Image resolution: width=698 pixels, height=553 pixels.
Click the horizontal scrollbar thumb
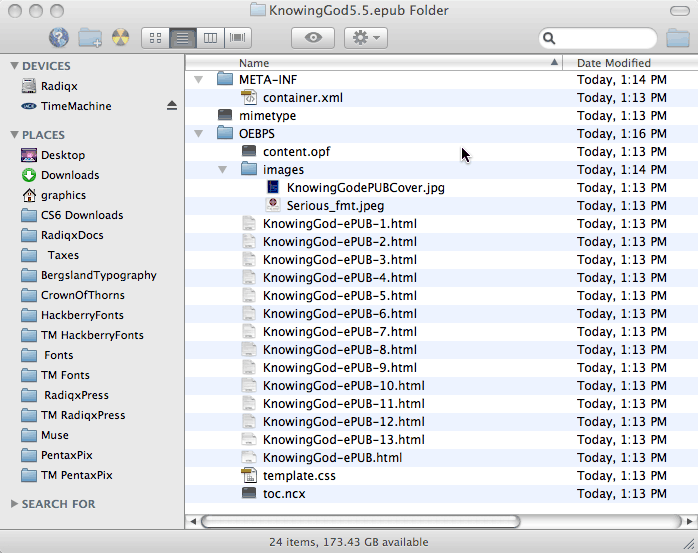[360, 521]
